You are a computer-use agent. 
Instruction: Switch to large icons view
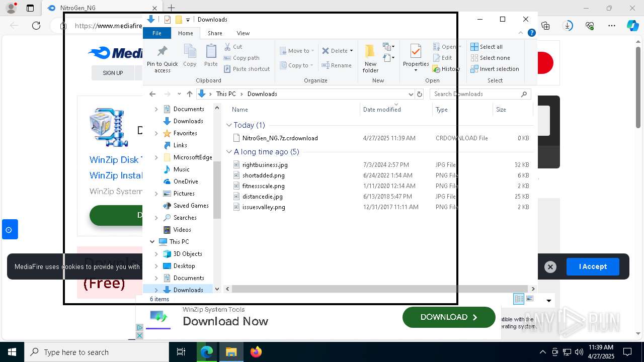(529, 299)
